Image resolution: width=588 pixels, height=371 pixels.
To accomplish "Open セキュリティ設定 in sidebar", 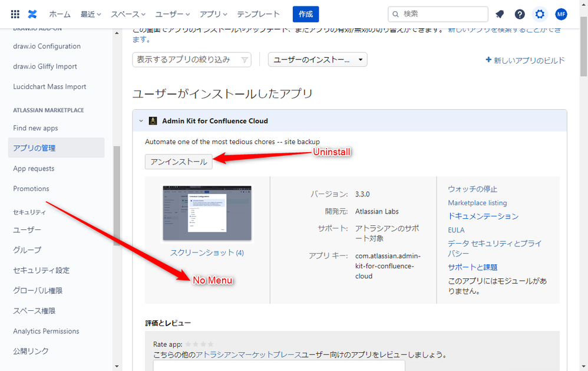I will coord(41,270).
